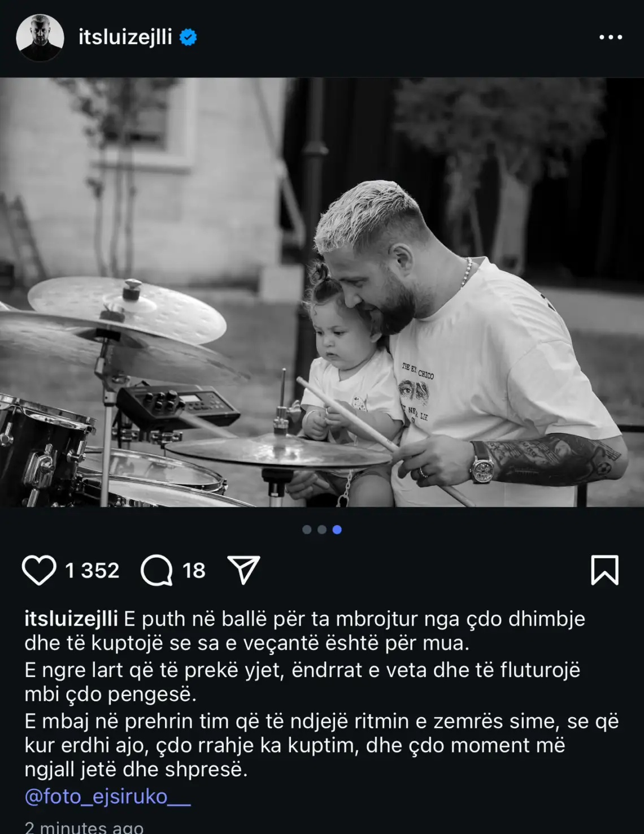The width and height of the screenshot is (644, 834).
Task: Tap the drummer photo post image
Action: point(322,292)
